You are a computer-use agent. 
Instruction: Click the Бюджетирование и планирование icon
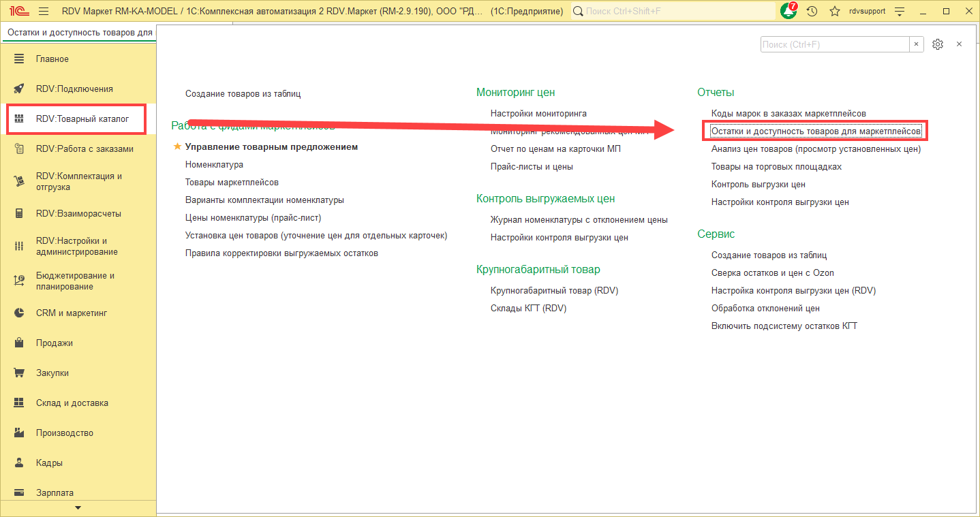[19, 281]
